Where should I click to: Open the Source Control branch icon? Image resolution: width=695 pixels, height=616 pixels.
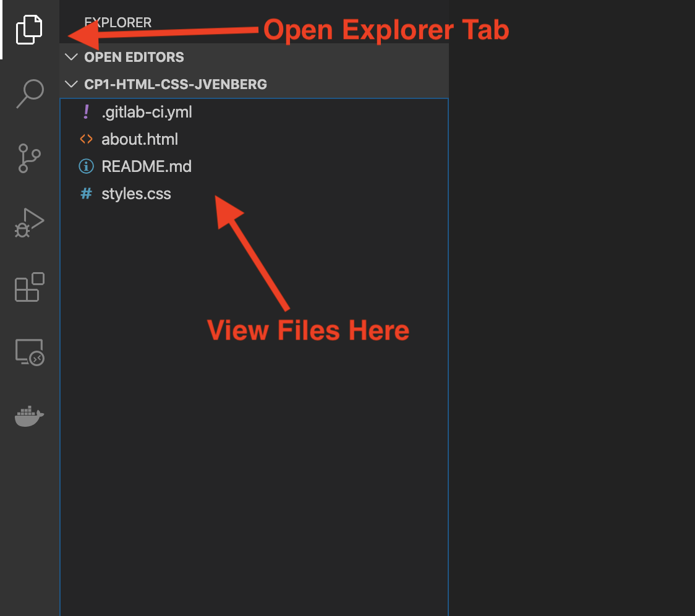30,158
